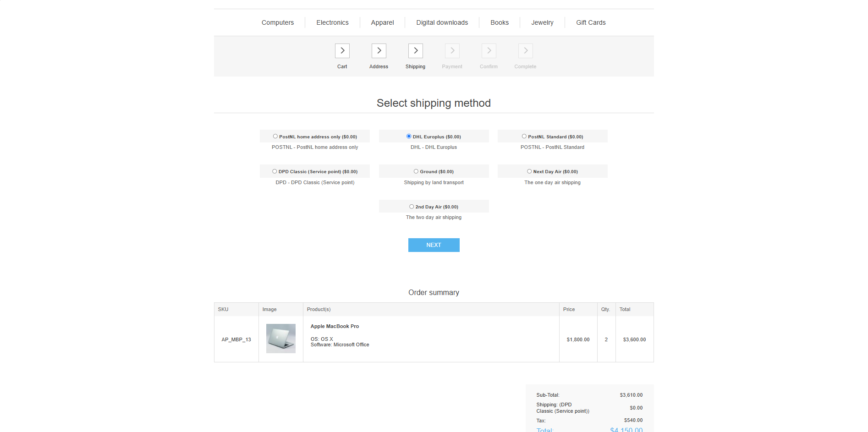This screenshot has height=432, width=868.
Task: Click the Payment step arrow icon
Action: point(452,51)
